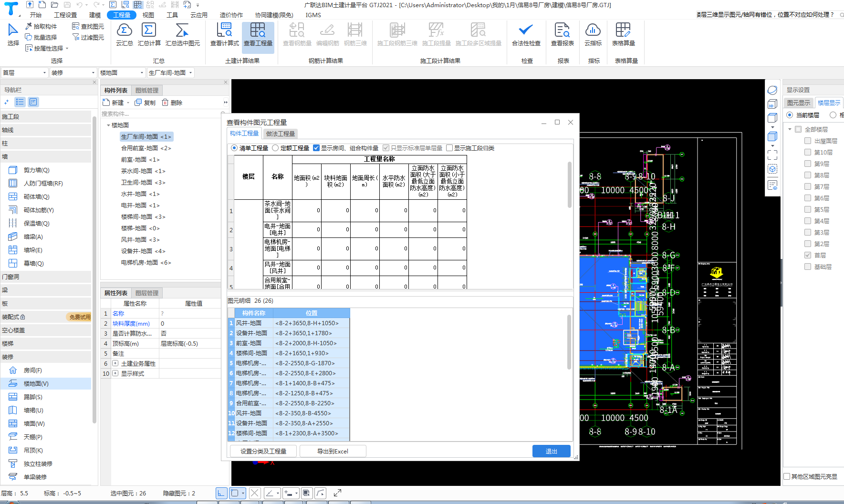Switch to the 楼层显示 tab
The image size is (844, 504).
pyautogui.click(x=829, y=103)
